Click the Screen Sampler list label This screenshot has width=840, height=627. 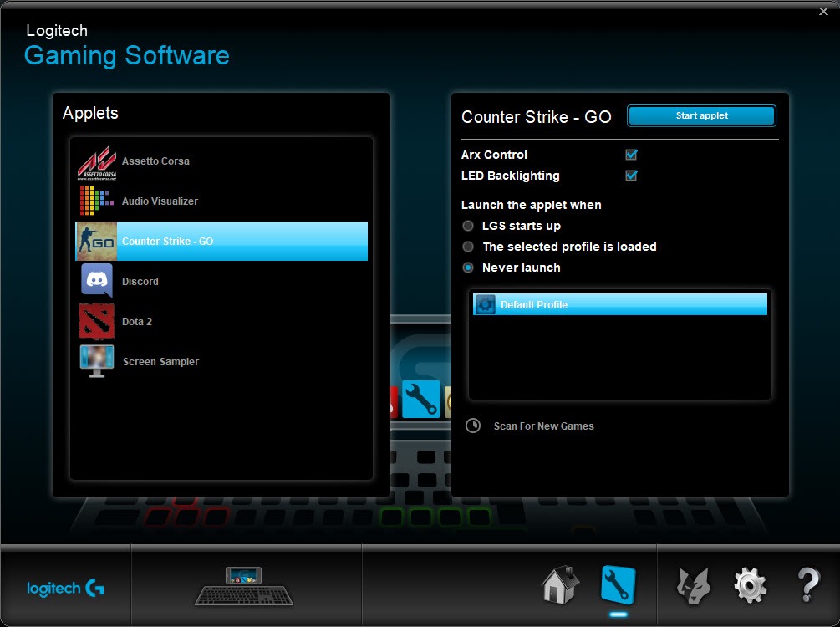(160, 362)
